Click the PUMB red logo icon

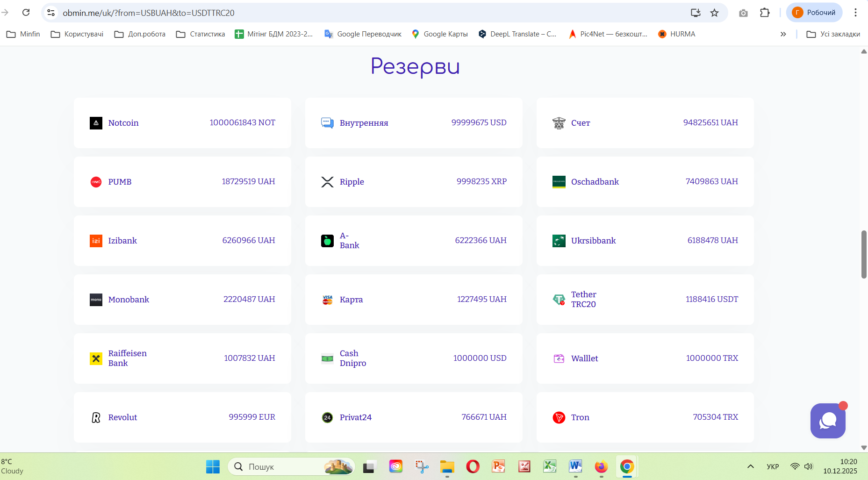click(96, 182)
